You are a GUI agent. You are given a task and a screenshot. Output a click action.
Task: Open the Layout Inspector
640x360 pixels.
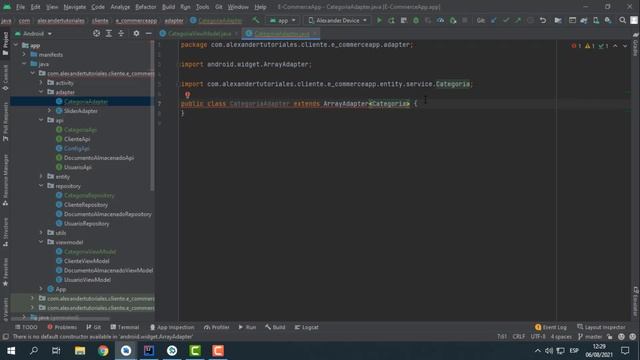[x=601, y=327]
